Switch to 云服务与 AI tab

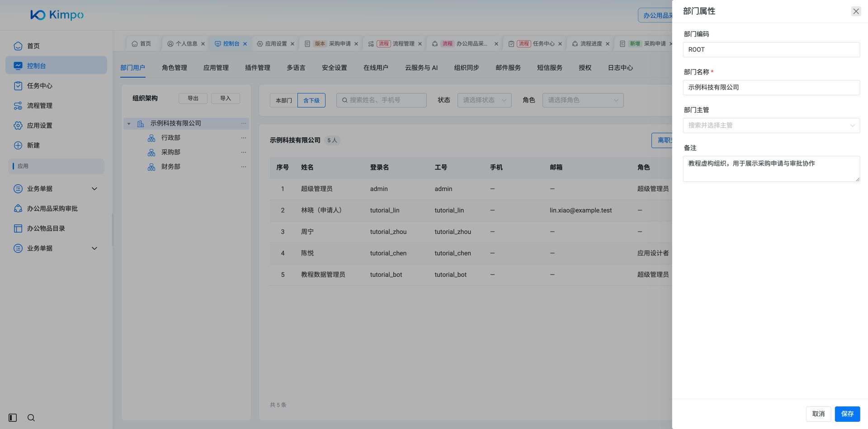[x=421, y=68]
